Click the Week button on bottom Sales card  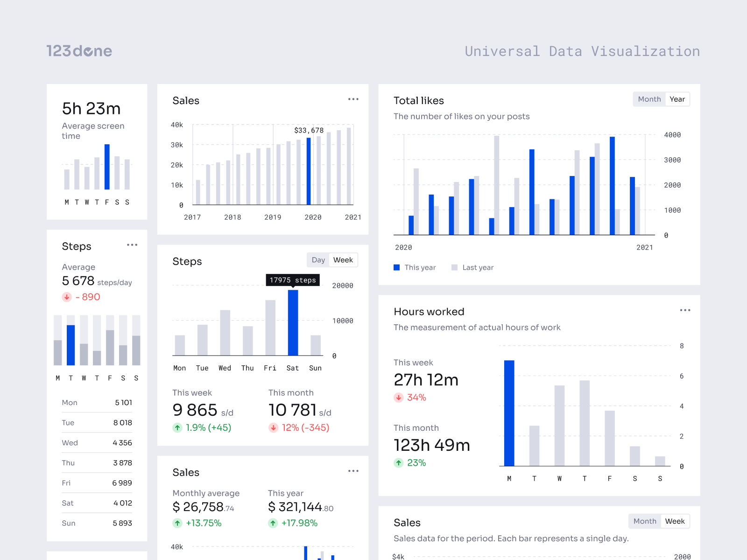[x=676, y=521]
